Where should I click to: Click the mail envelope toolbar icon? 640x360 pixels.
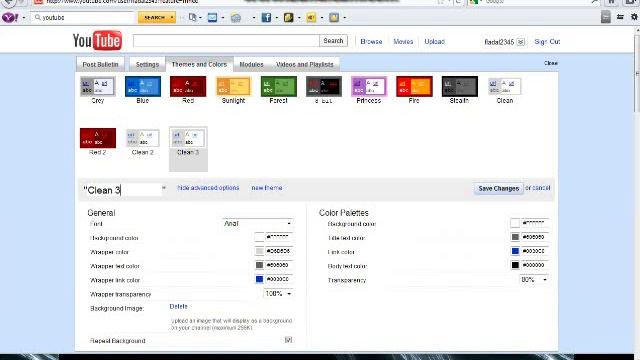click(x=212, y=18)
